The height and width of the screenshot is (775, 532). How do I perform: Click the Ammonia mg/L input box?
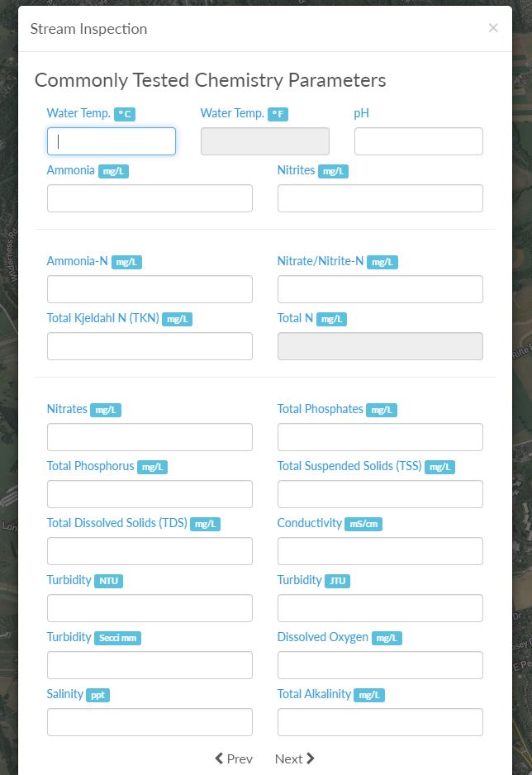150,198
